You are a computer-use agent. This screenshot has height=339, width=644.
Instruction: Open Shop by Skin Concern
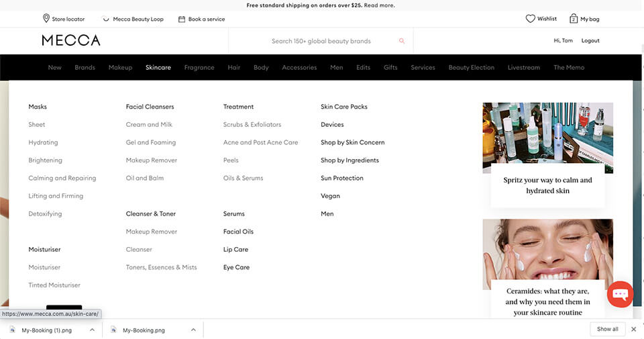tap(352, 142)
